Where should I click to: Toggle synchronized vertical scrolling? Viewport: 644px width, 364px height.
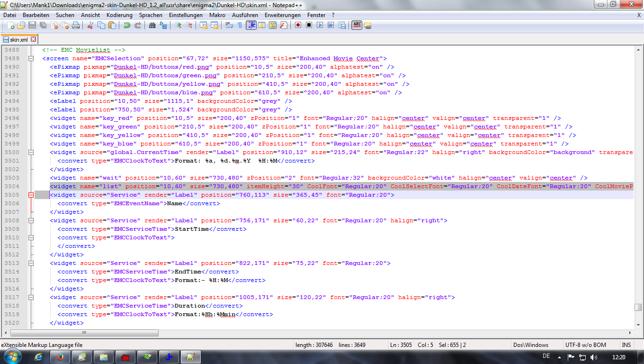[x=204, y=25]
